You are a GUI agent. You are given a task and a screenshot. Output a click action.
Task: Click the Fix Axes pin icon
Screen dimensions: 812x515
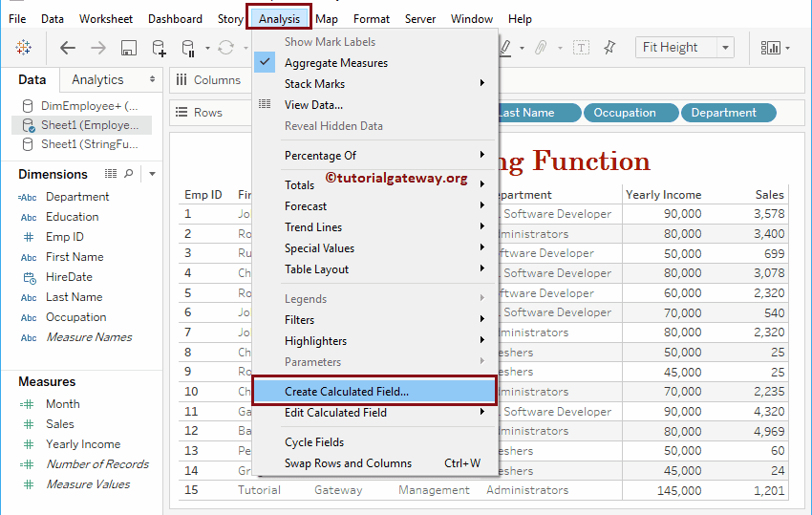[609, 48]
